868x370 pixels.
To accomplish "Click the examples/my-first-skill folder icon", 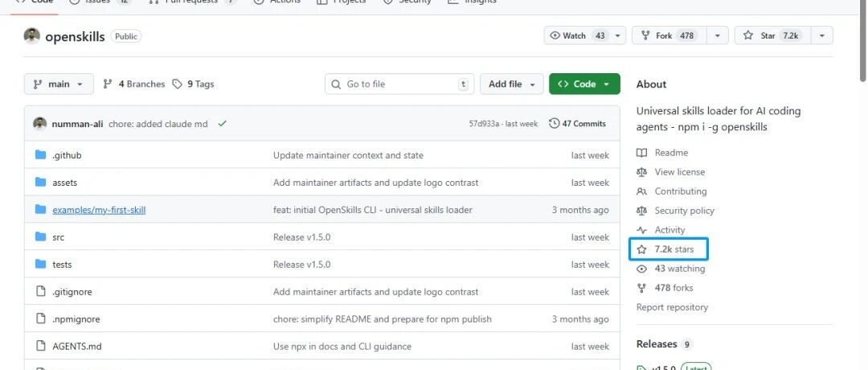I will 40,209.
